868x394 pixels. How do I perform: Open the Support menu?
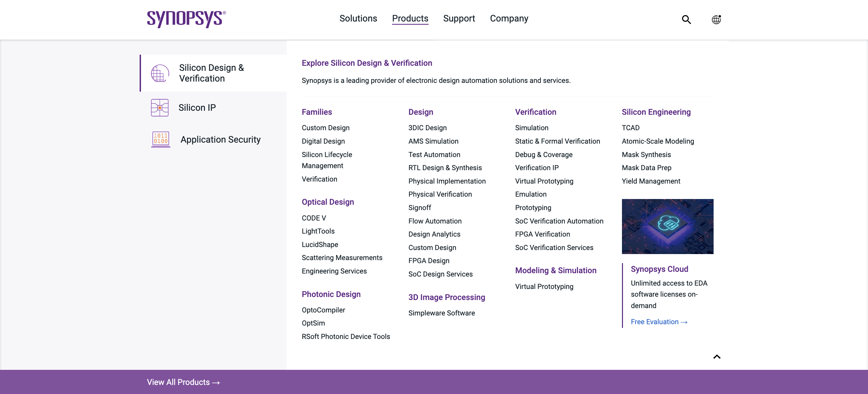pyautogui.click(x=459, y=18)
